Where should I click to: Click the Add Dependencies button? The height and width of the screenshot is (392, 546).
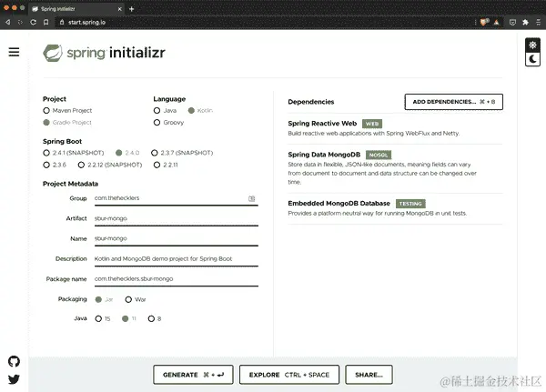pos(454,102)
